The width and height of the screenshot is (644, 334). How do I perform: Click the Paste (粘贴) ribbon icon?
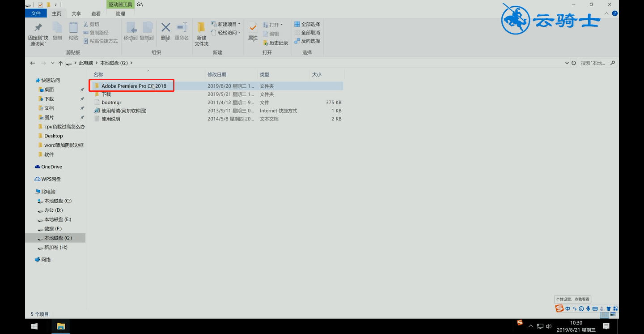point(73,31)
